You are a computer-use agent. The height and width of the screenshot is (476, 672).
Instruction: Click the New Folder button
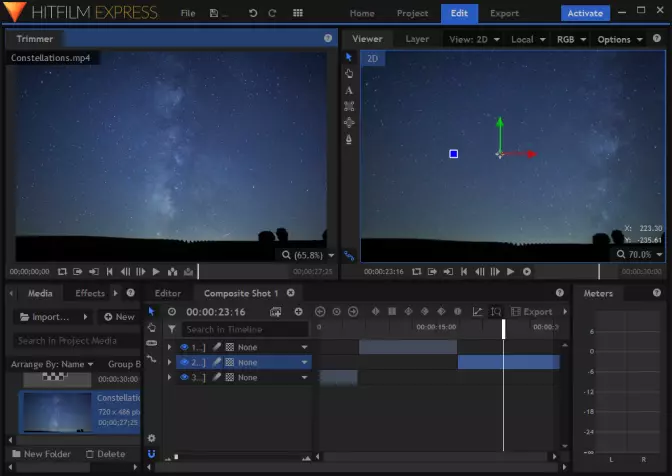(42, 454)
